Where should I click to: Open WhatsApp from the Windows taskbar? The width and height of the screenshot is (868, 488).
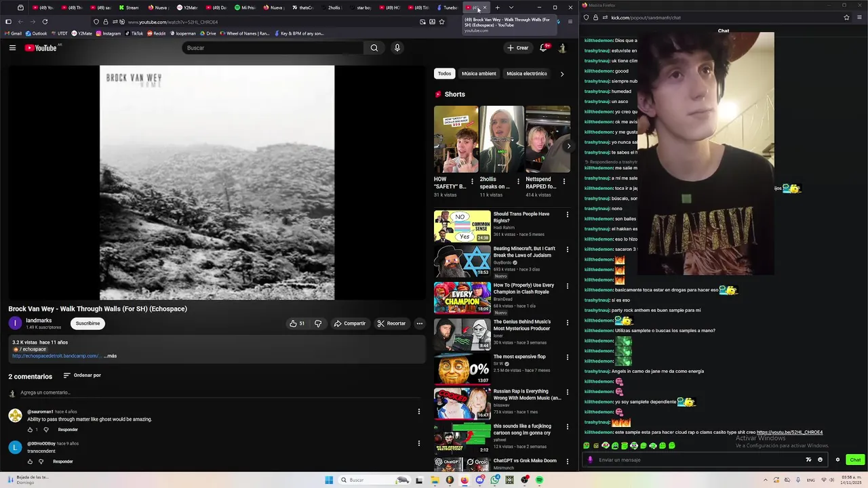point(495,480)
